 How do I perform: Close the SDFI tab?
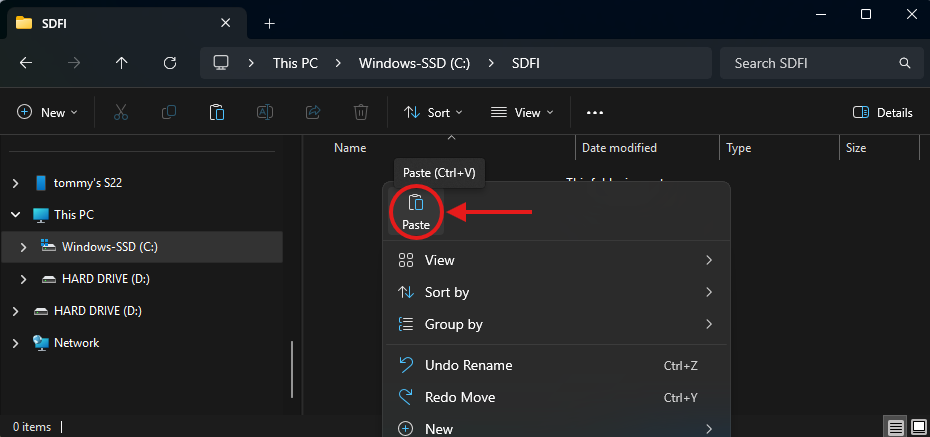[x=225, y=23]
